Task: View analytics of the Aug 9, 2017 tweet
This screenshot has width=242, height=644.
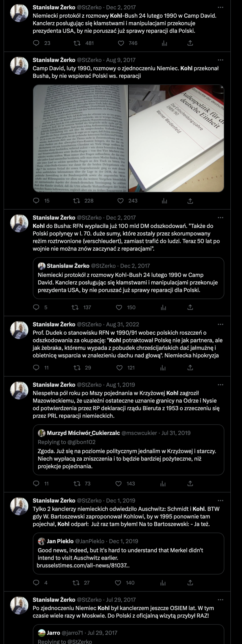Action: [x=164, y=201]
